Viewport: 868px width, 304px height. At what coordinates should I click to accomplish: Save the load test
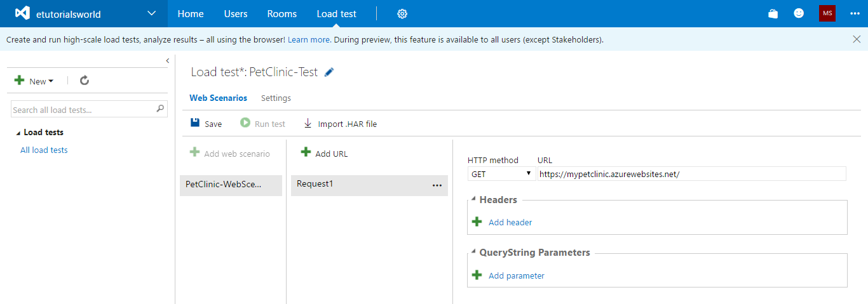tap(206, 124)
